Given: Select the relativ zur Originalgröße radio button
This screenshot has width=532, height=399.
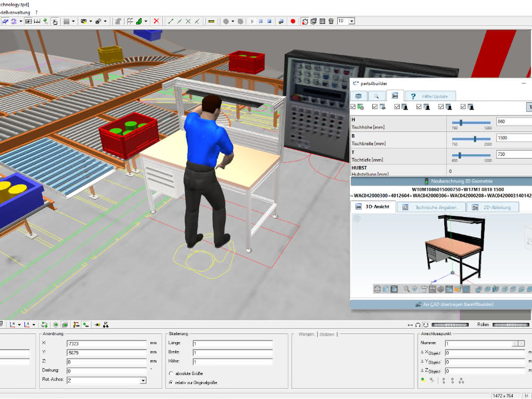Looking at the screenshot, I should (x=171, y=383).
